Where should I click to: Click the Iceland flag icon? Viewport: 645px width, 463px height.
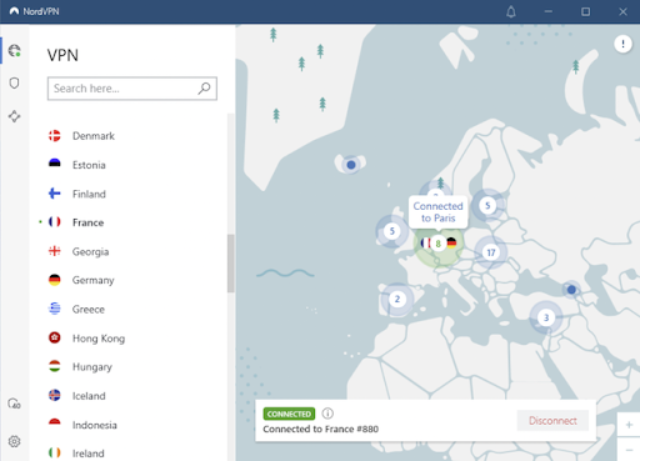(54, 395)
